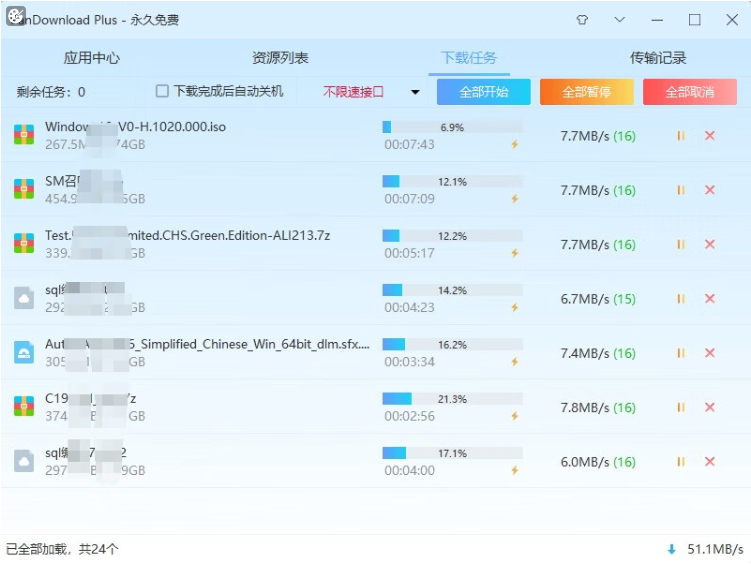Click the 16.2% progress bar
Viewport: 751px width, 564px height.
coord(453,345)
